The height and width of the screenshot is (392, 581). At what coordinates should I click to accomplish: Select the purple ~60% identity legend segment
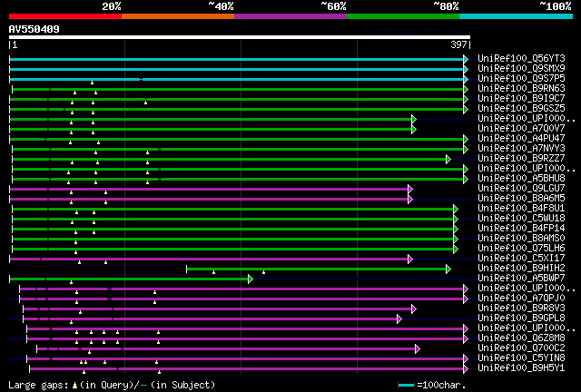click(x=290, y=16)
